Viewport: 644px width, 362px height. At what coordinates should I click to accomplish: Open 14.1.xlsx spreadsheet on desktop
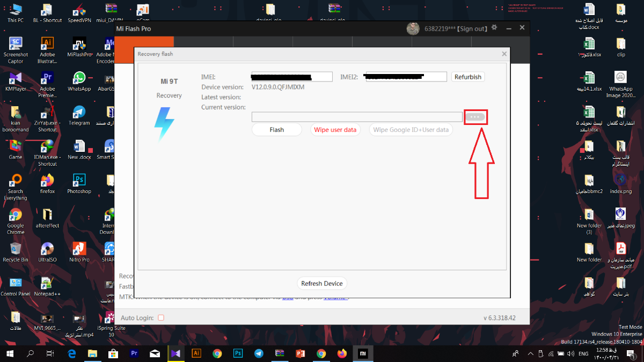point(589,81)
